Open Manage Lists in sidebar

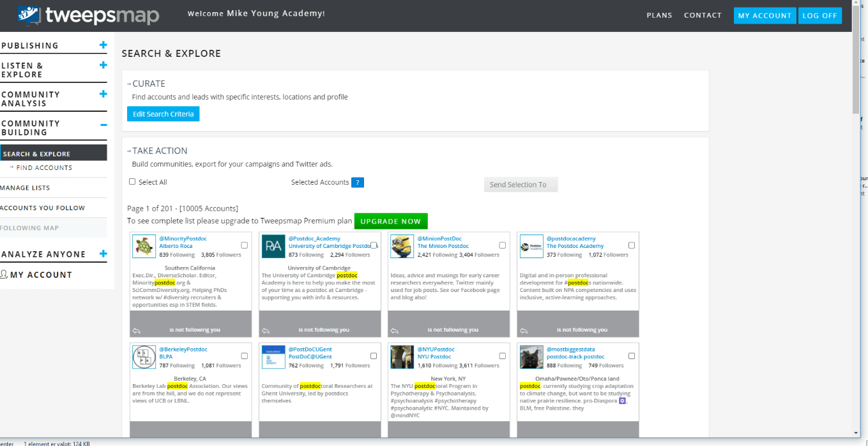[25, 188]
